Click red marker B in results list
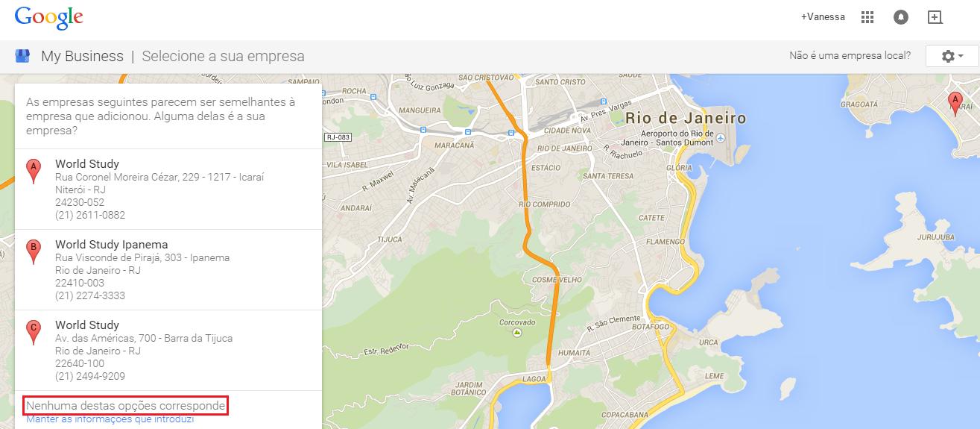 click(x=33, y=251)
